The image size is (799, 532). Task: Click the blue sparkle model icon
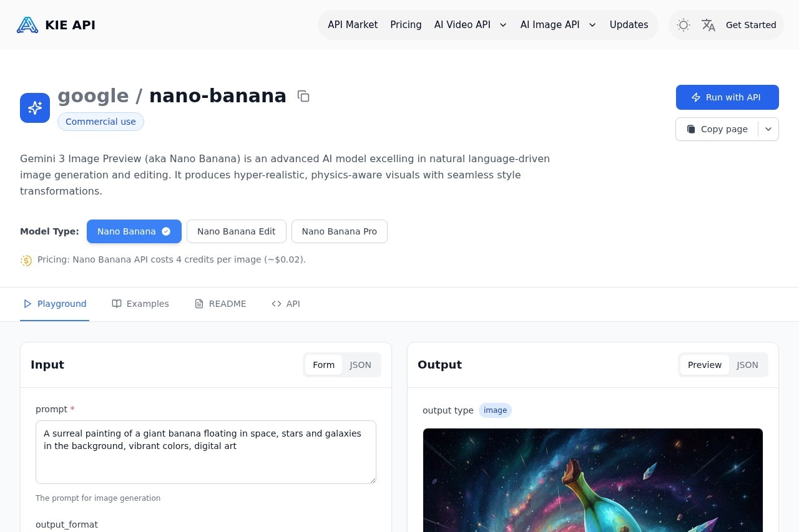35,108
